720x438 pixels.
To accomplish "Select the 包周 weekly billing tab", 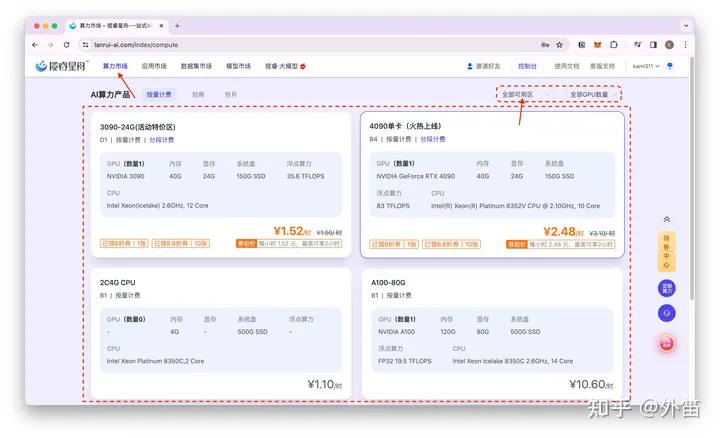I will click(x=198, y=95).
